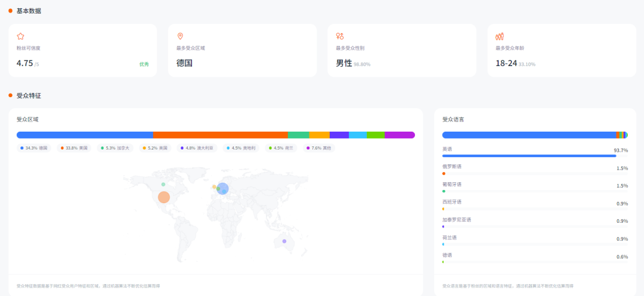Viewport: 644px width, 296px height.
Task: Click the 男性 top gender value
Action: 344,63
